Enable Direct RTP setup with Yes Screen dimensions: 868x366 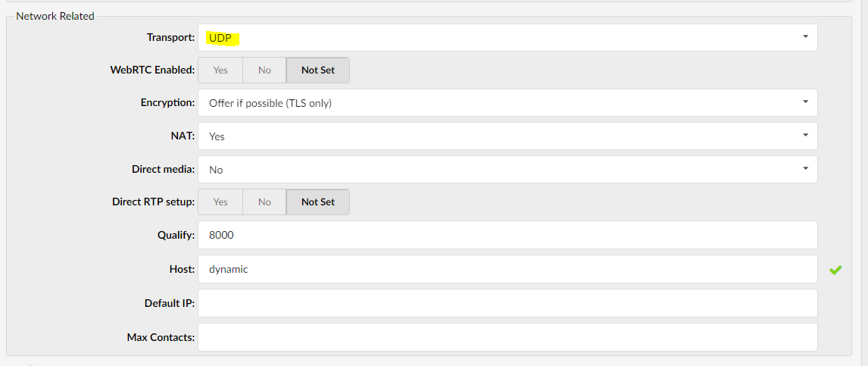pyautogui.click(x=220, y=202)
